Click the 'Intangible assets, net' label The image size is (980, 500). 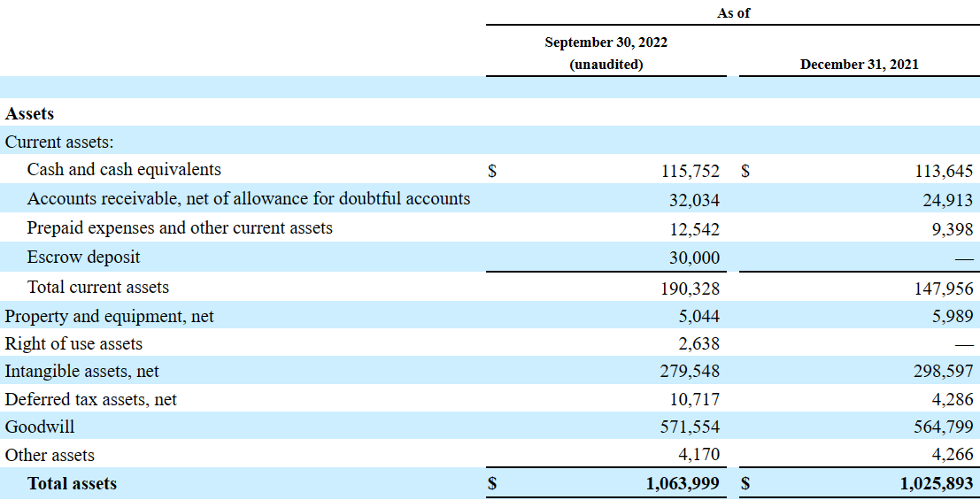pyautogui.click(x=81, y=372)
